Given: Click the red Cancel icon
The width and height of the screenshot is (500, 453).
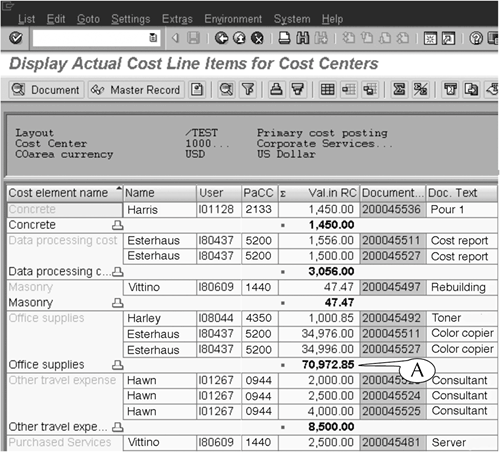Looking at the screenshot, I should tap(257, 38).
